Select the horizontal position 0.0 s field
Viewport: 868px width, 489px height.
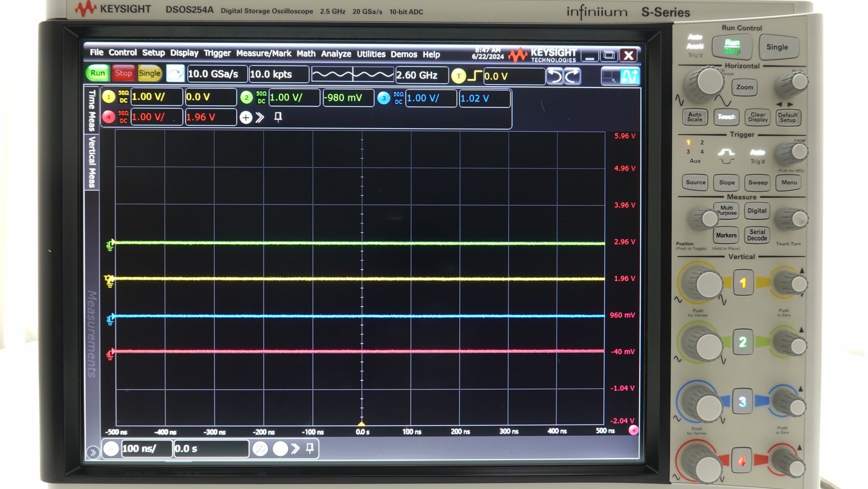click(211, 449)
